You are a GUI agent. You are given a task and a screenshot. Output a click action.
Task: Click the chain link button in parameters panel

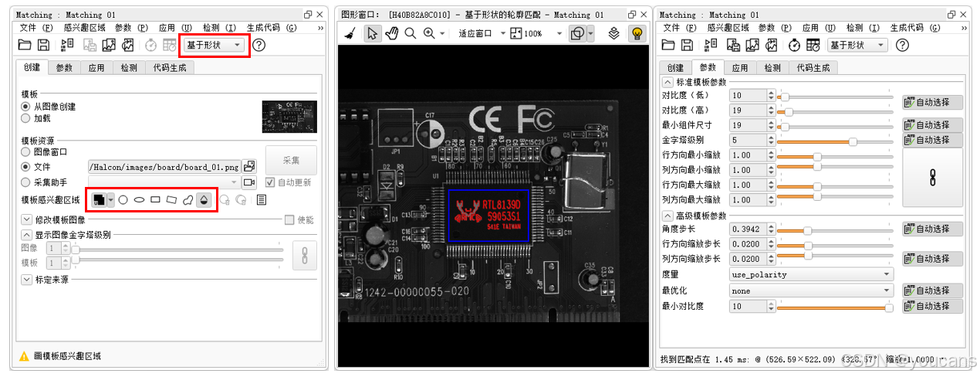tap(932, 177)
